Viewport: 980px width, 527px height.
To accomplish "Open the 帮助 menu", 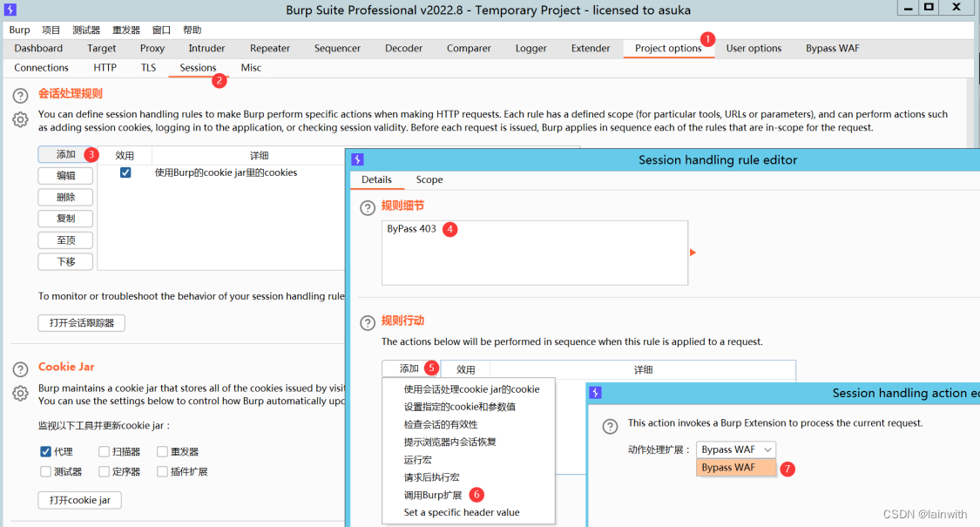I will [x=192, y=30].
